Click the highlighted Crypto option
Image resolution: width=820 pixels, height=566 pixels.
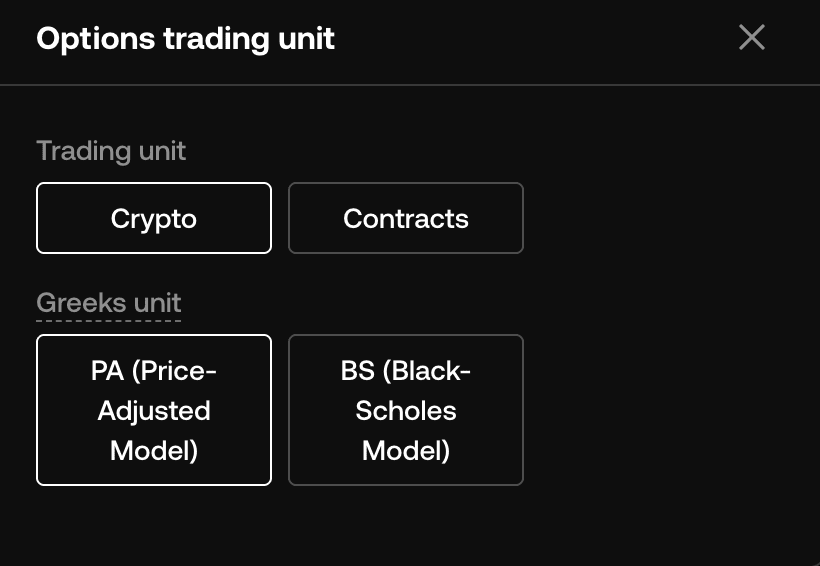pos(154,218)
